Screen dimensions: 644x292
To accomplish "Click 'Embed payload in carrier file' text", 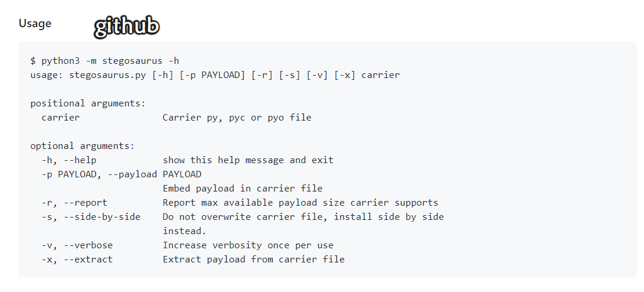I will coord(243,189).
